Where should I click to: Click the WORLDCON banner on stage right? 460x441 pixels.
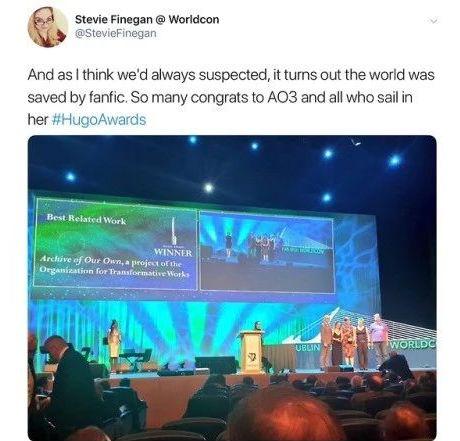pyautogui.click(x=413, y=344)
